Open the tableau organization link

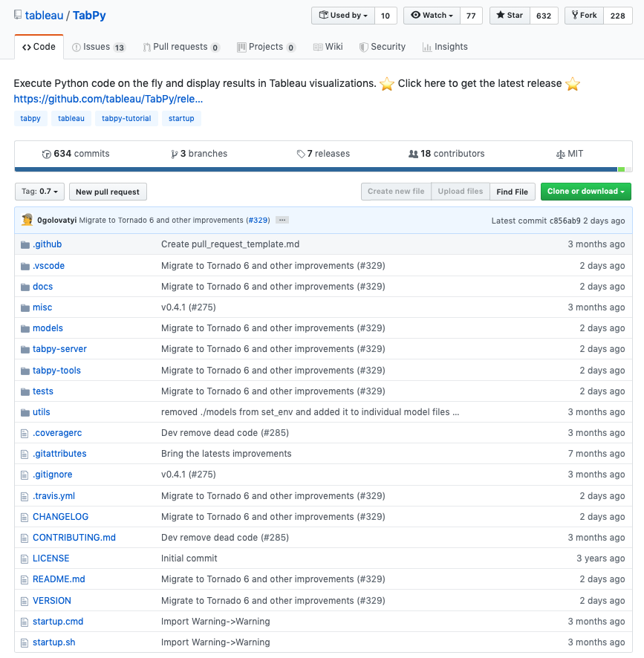coord(44,16)
